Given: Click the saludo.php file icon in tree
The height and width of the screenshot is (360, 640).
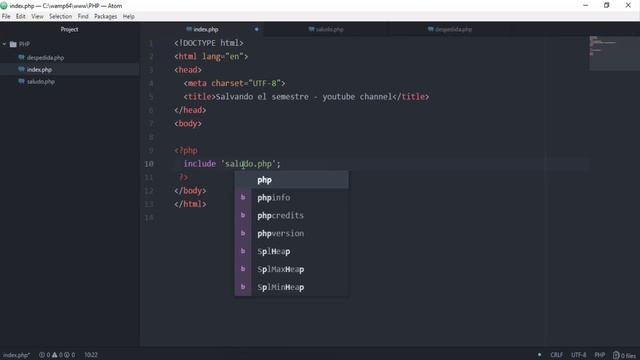Looking at the screenshot, I should point(21,81).
